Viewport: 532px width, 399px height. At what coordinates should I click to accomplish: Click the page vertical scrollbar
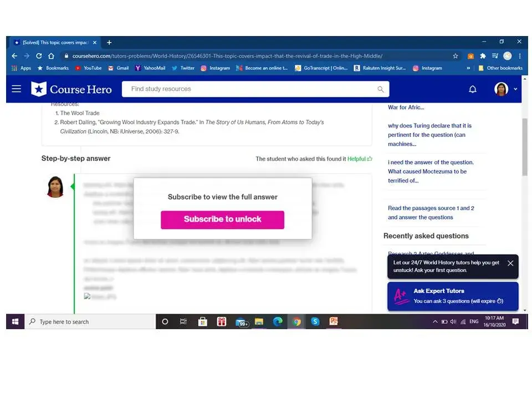coord(524,147)
